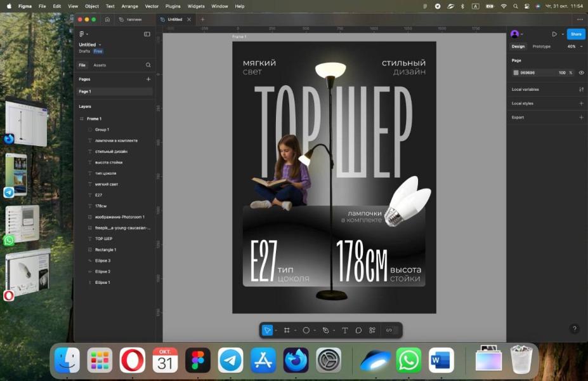Select the Rectangle 1 layer
The width and height of the screenshot is (588, 381).
click(x=105, y=250)
